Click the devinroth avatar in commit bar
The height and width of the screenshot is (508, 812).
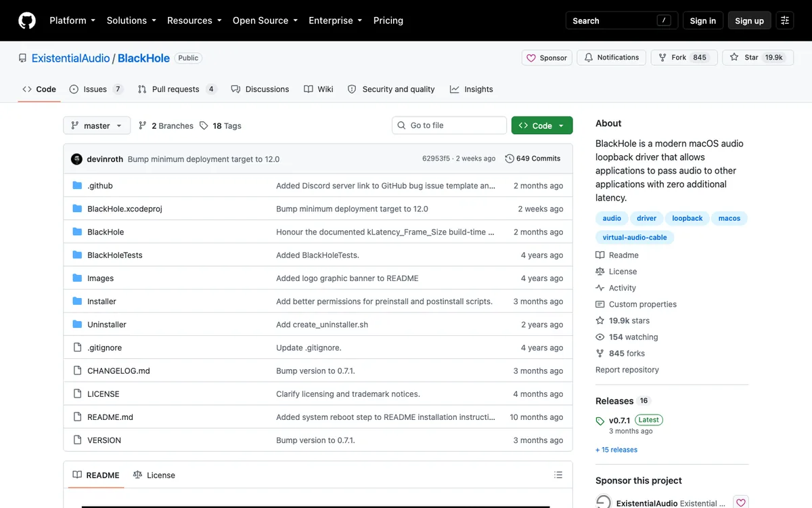point(77,159)
